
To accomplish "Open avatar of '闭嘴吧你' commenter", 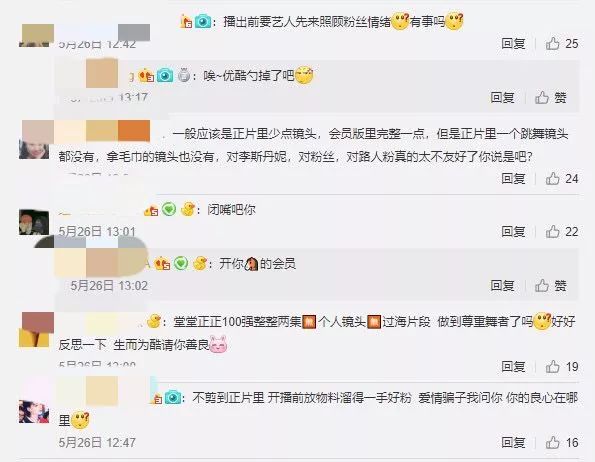I will tap(34, 222).
